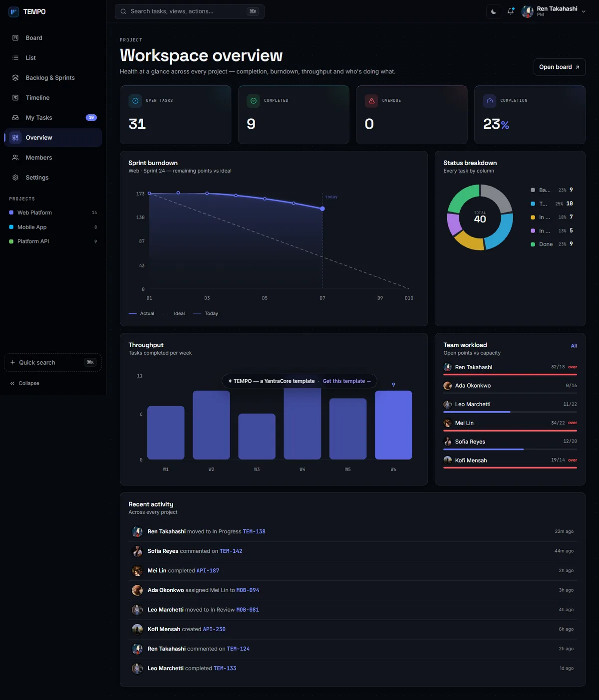Open the Platform API project
Image resolution: width=599 pixels, height=700 pixels.
pos(53,241)
